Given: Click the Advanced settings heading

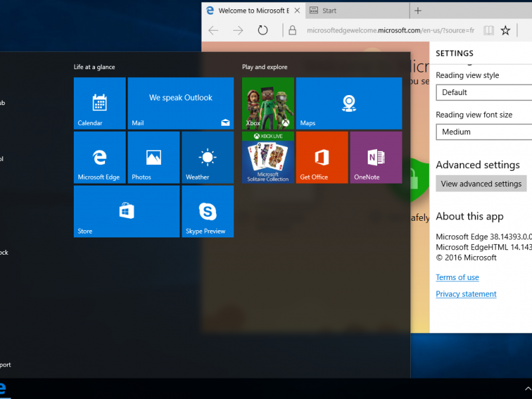Looking at the screenshot, I should (477, 165).
